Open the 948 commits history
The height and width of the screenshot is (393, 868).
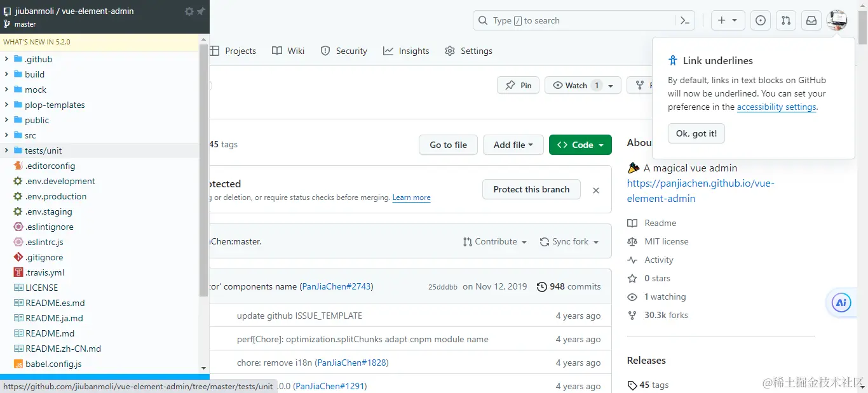coord(569,286)
